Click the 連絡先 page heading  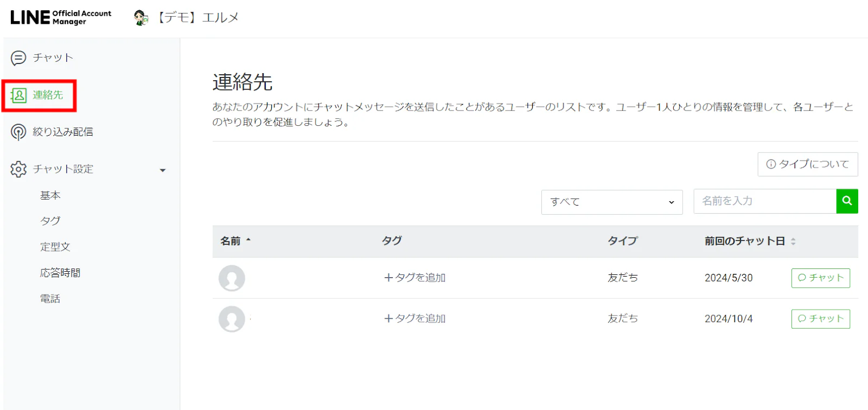click(242, 82)
